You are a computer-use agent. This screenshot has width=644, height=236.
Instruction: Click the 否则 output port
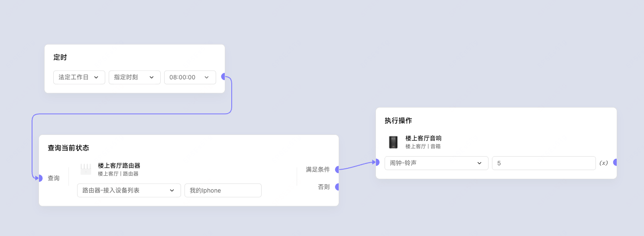tap(337, 187)
